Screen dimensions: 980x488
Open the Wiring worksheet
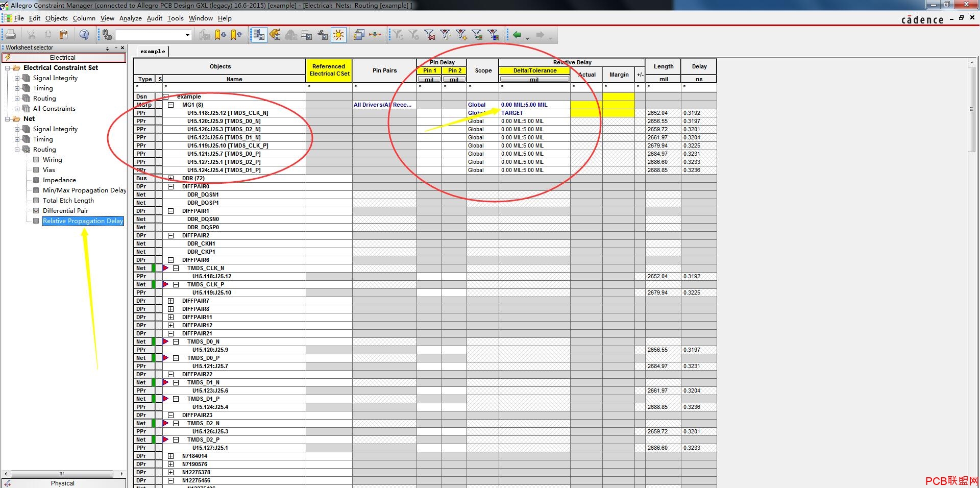pyautogui.click(x=53, y=160)
